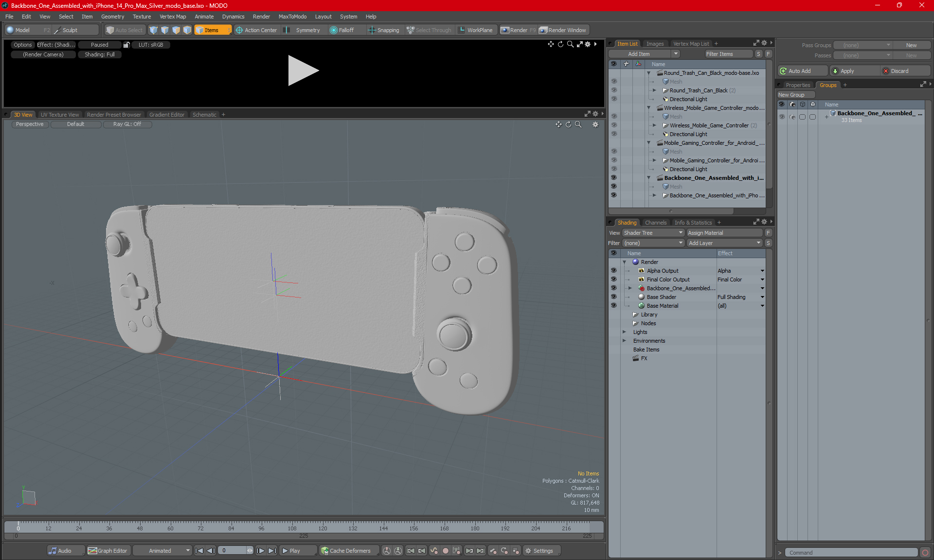934x560 pixels.
Task: Open the preview LUT: sRGB setting
Action: [151, 45]
